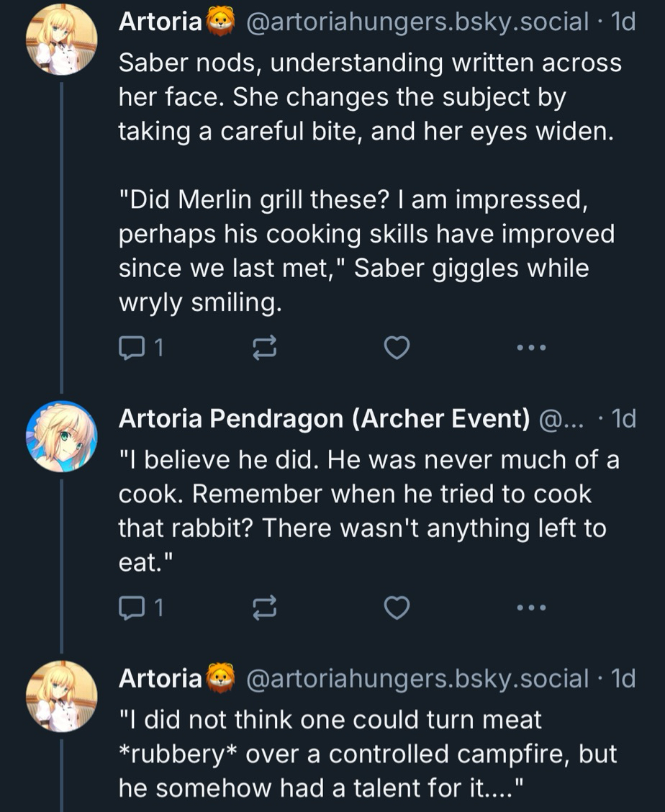Open repost menu on the rabbit post
665x812 pixels.
264,609
